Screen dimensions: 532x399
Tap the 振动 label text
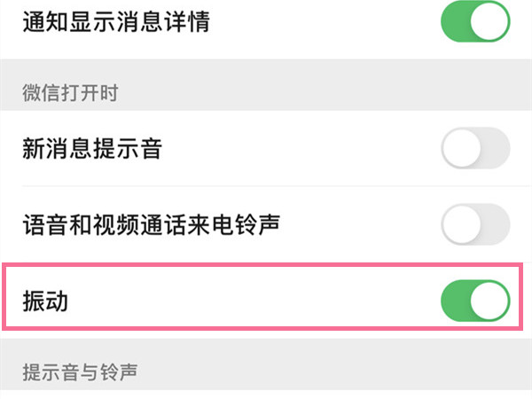[45, 301]
